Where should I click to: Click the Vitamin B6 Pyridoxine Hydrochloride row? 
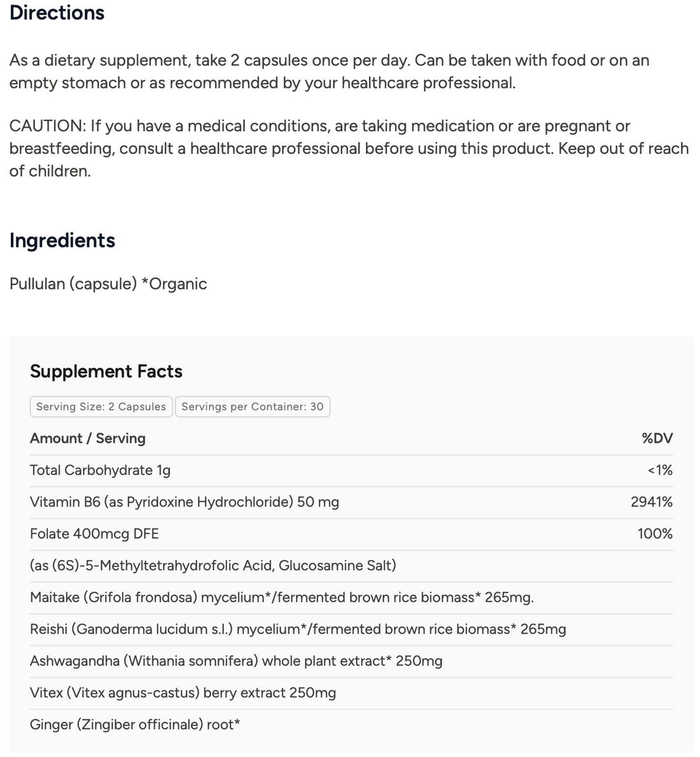tap(351, 502)
